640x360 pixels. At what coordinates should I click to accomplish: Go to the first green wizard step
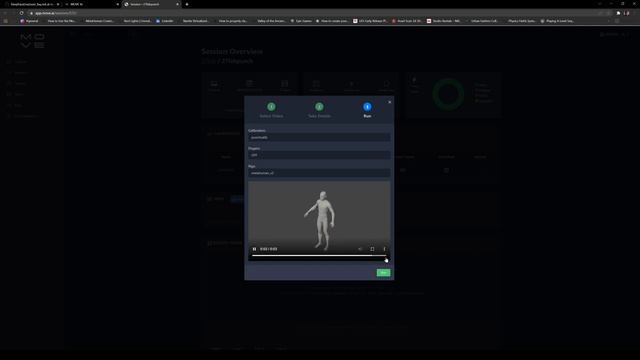tap(271, 107)
